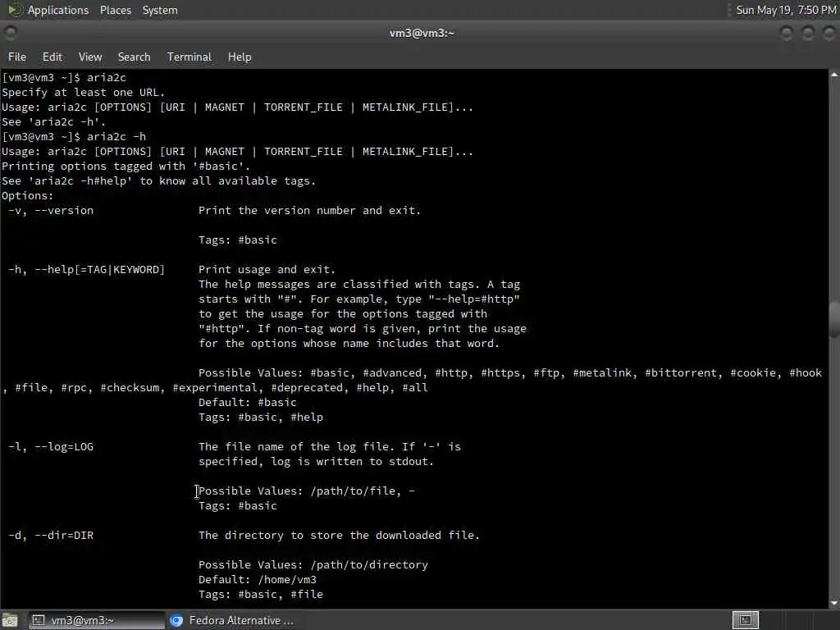Select the vm3@vm3:~ taskbar button
The image size is (840, 630).
tap(97, 620)
